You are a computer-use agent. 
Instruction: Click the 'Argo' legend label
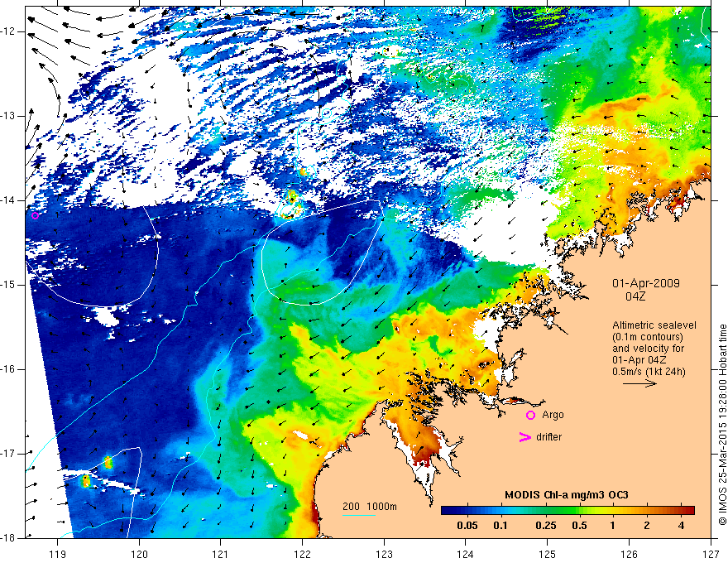pos(553,415)
